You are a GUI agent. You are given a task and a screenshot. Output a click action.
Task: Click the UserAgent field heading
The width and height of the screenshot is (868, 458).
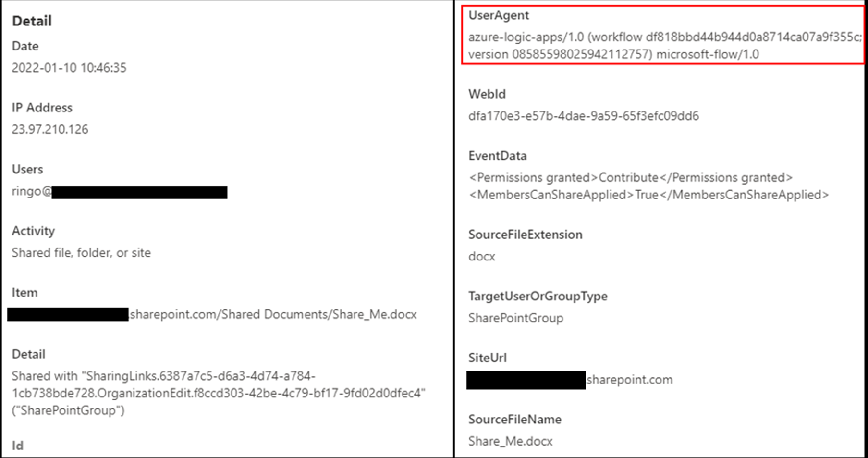click(498, 15)
